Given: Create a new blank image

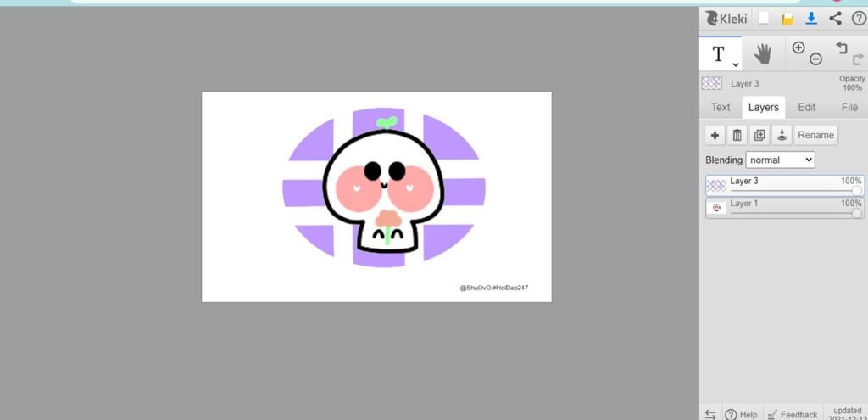Looking at the screenshot, I should (x=764, y=19).
